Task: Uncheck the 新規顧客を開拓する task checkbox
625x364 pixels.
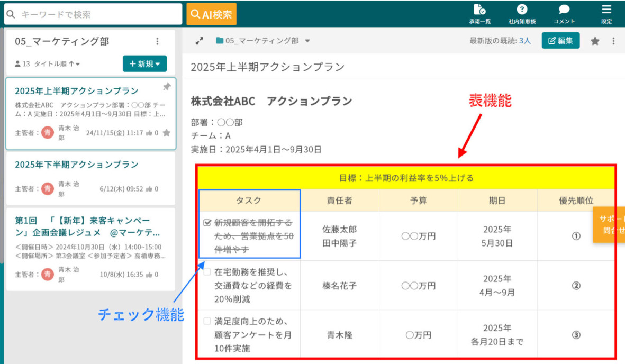Action: (x=206, y=222)
